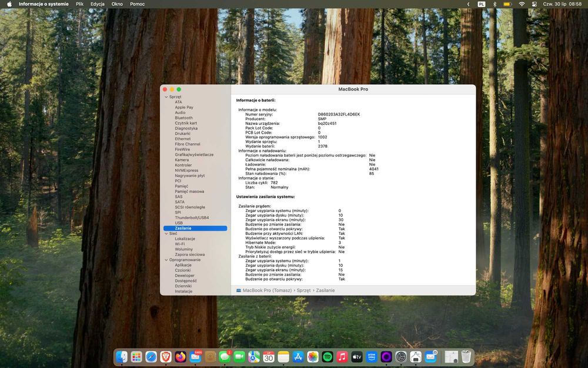
Task: Open Launchpad from the Dock
Action: tap(136, 357)
